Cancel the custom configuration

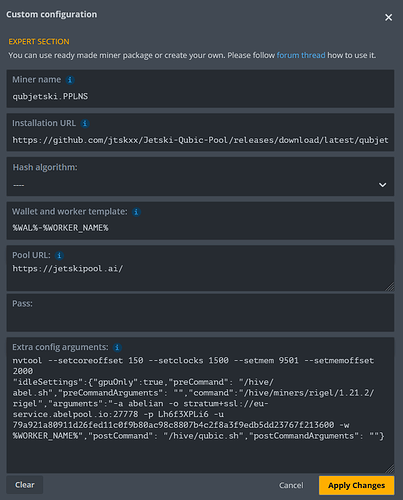pyautogui.click(x=291, y=485)
